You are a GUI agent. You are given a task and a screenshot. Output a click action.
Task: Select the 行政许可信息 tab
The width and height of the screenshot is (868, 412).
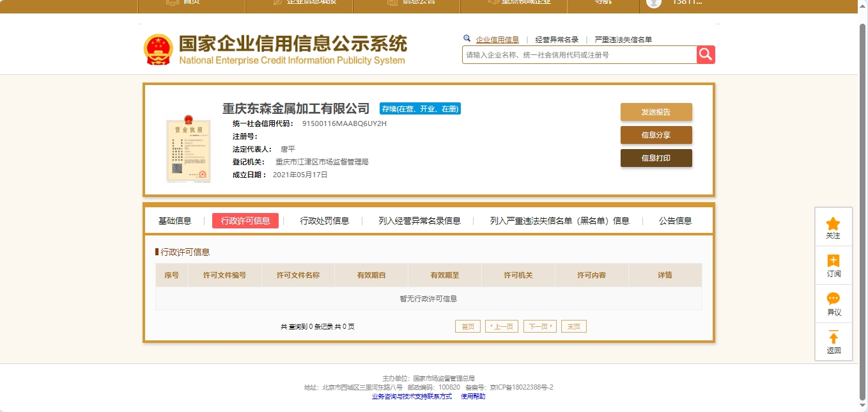click(x=245, y=221)
